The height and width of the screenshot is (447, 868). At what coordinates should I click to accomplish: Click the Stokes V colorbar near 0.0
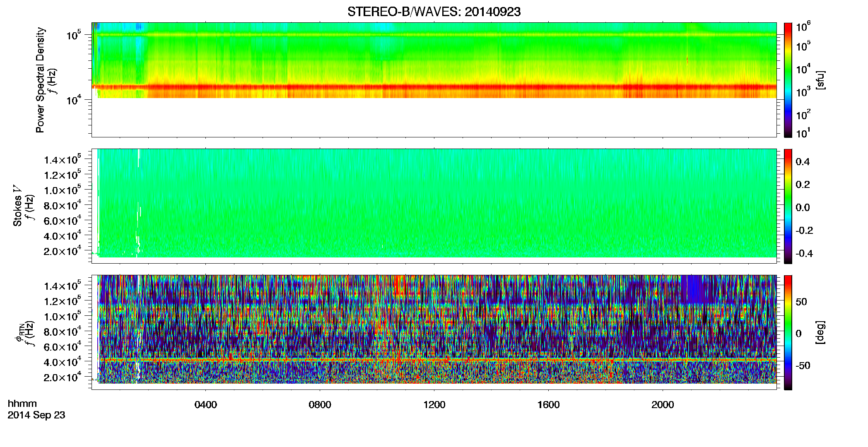click(788, 207)
